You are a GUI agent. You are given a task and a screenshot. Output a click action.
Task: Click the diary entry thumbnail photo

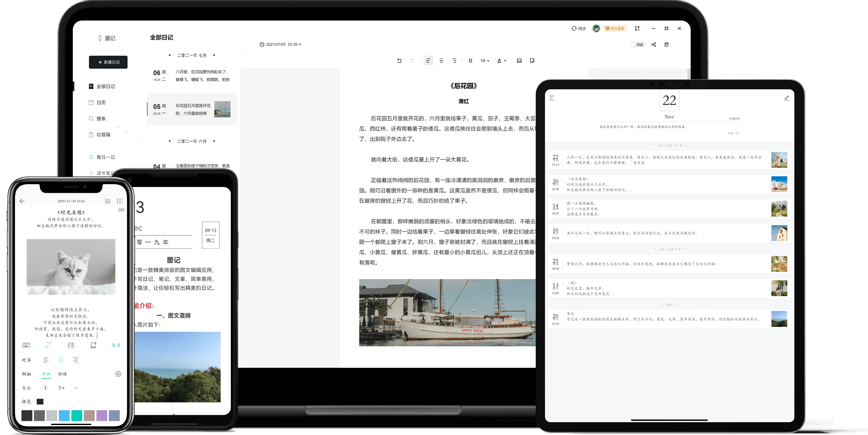224,109
